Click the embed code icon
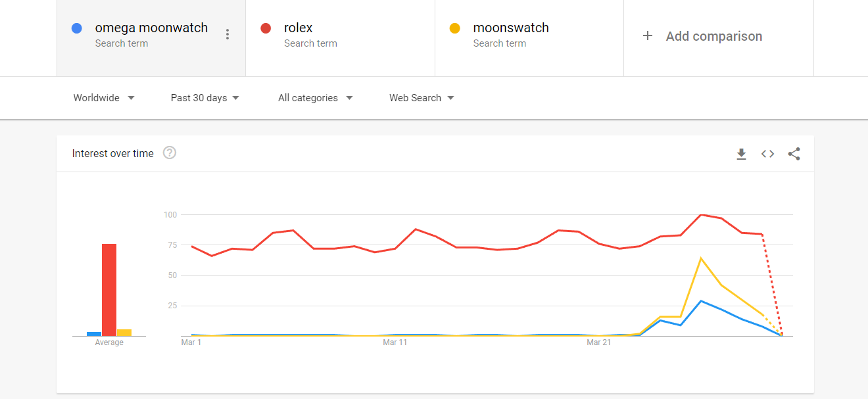868x399 pixels. click(x=767, y=154)
